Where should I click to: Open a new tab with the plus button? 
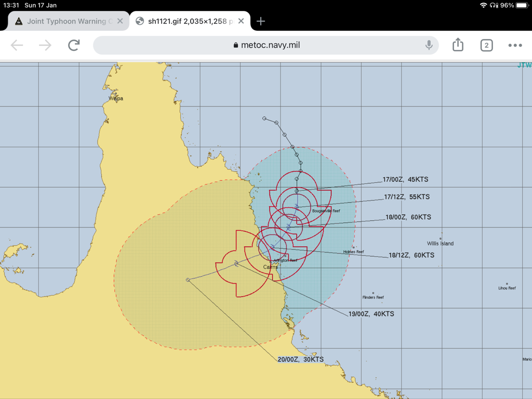(x=261, y=21)
